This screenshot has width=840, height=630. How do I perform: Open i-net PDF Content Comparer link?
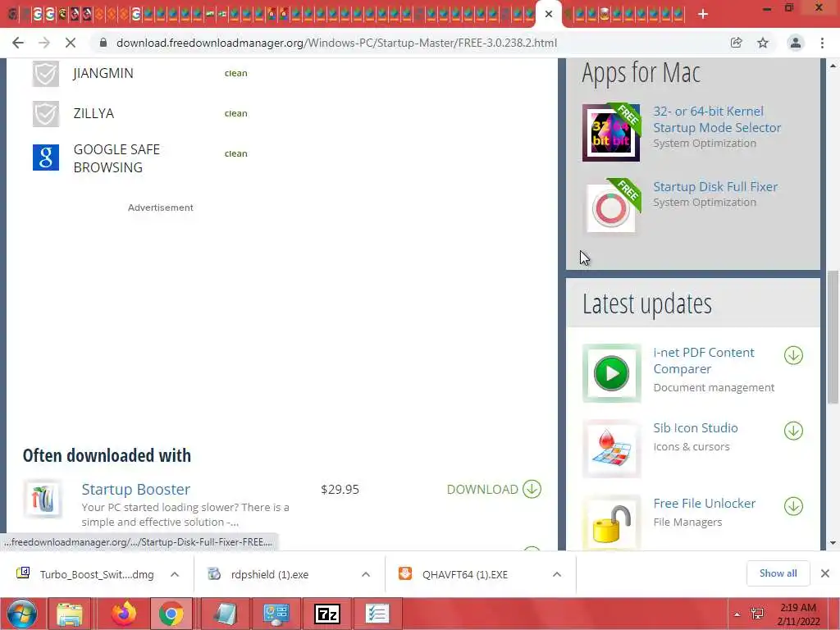[x=703, y=361]
